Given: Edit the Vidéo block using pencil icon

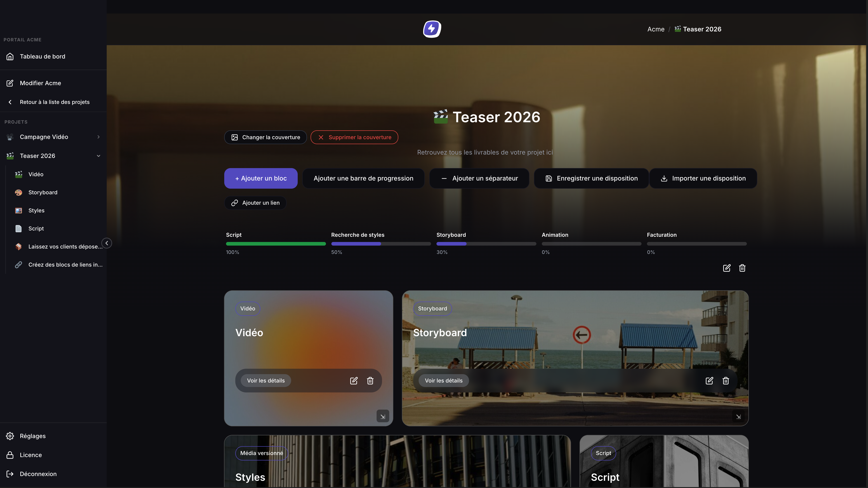Looking at the screenshot, I should 354,380.
